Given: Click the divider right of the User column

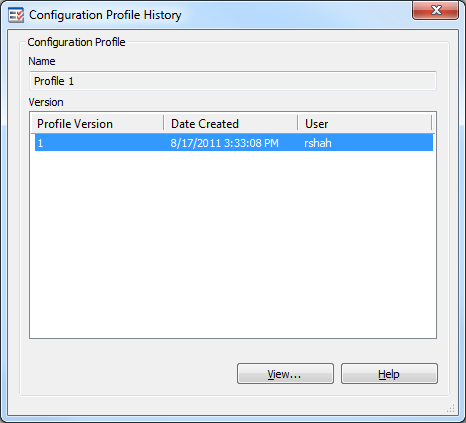Looking at the screenshot, I should coord(432,123).
